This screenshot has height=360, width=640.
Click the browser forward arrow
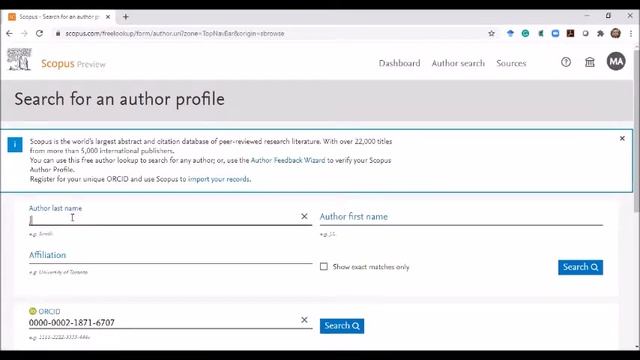(x=24, y=33)
